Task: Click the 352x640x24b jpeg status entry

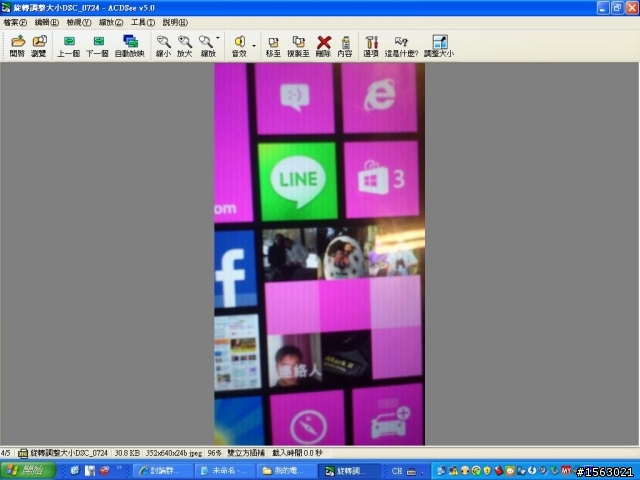Action: pyautogui.click(x=174, y=453)
